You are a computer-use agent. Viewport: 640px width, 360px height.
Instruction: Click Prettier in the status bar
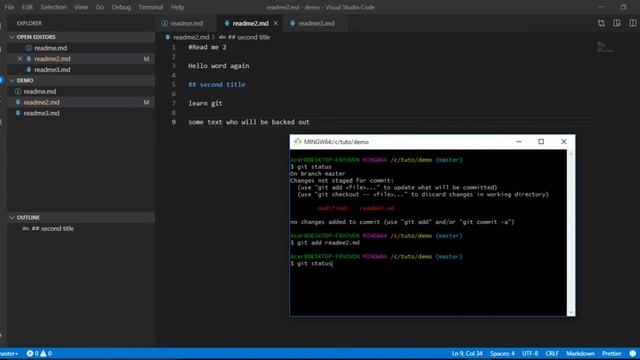point(611,353)
